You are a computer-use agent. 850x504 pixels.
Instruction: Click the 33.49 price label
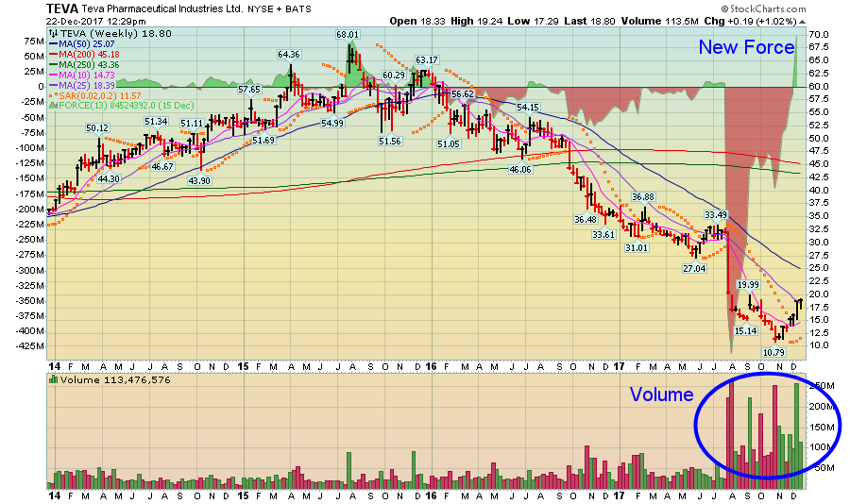[x=716, y=214]
